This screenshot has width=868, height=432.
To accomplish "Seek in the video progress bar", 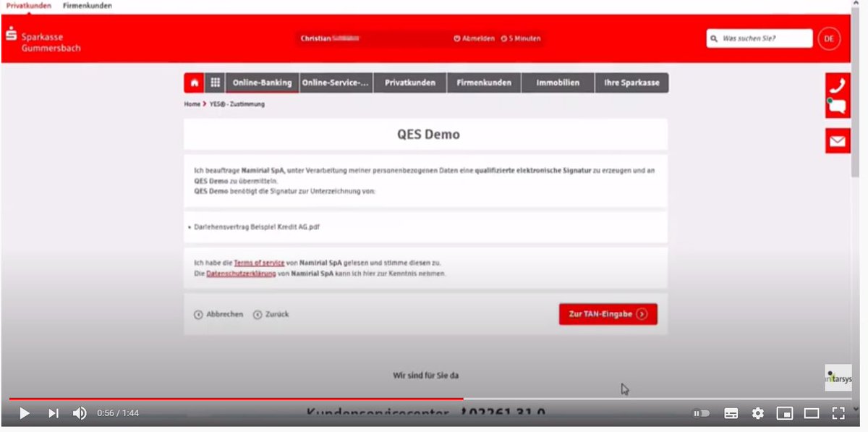I will click(430, 398).
